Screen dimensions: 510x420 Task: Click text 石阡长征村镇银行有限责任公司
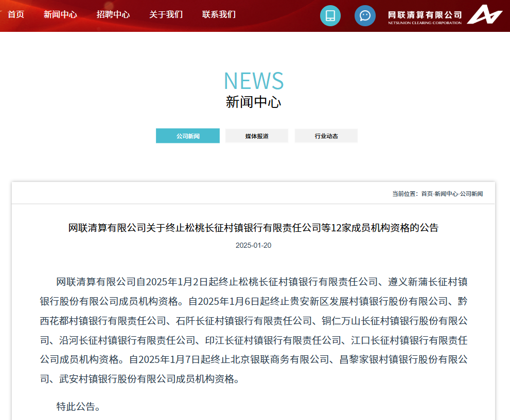(x=244, y=321)
